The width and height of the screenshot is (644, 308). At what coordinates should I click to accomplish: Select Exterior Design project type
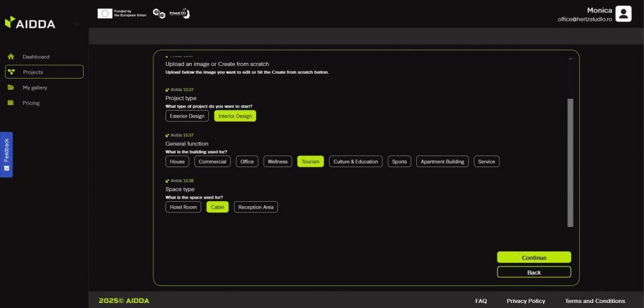187,116
